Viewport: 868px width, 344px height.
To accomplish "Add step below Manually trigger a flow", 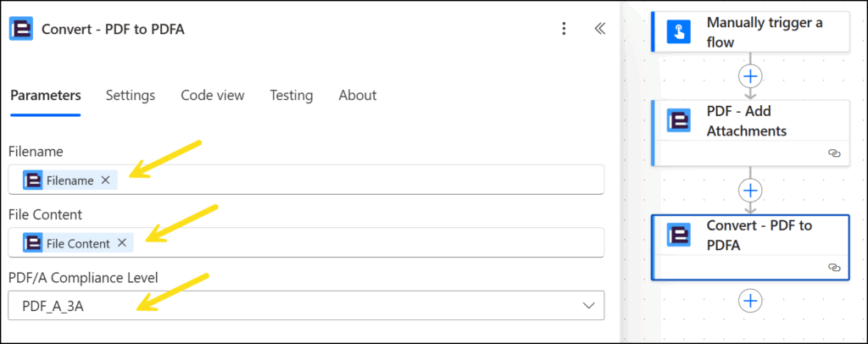I will (x=750, y=76).
